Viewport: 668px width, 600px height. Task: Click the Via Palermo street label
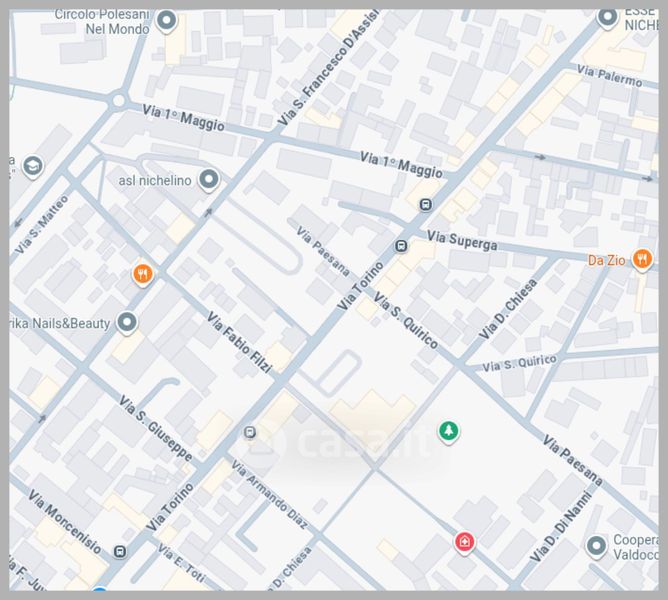[610, 75]
